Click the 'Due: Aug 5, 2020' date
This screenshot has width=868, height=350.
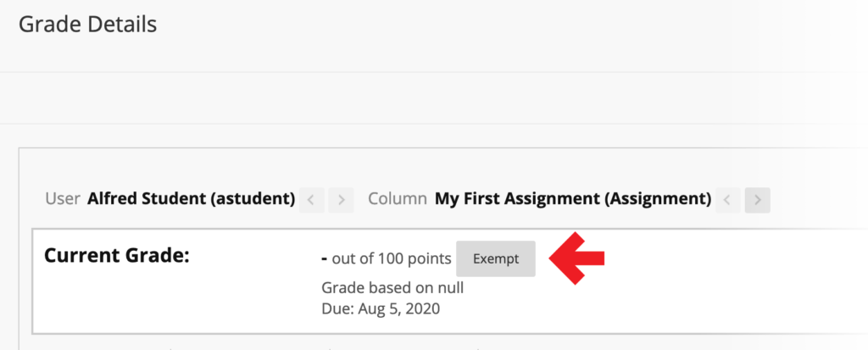coord(381,308)
